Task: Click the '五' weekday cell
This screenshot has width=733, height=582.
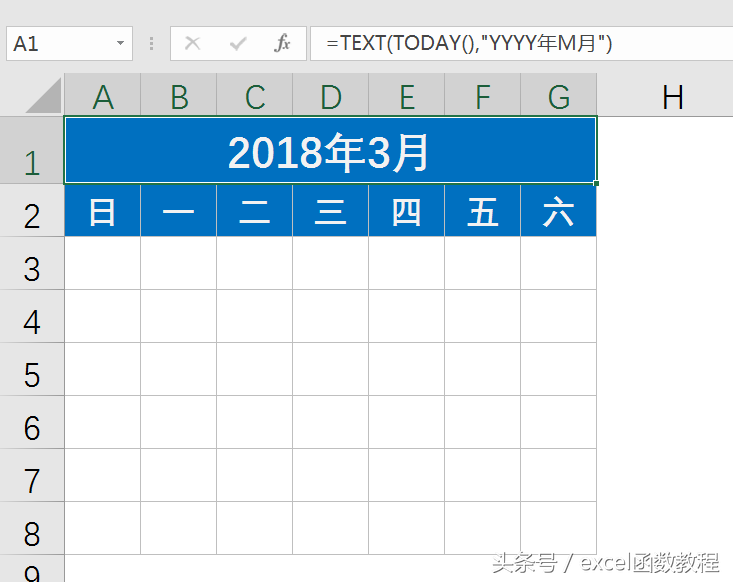Action: pos(482,210)
